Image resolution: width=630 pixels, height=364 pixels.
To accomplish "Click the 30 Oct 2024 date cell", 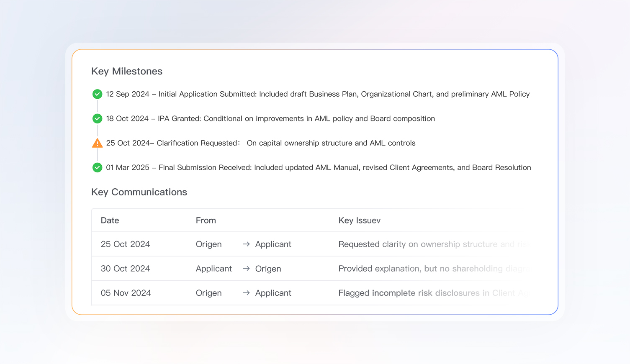I will [125, 269].
